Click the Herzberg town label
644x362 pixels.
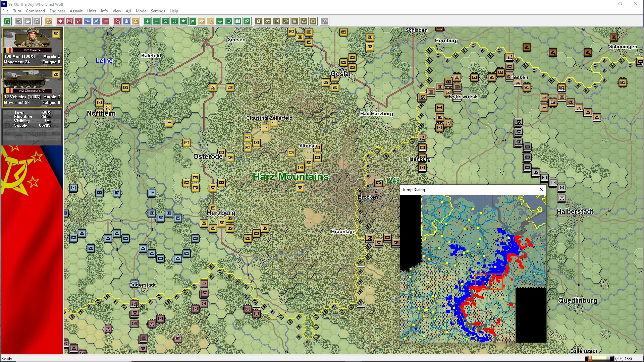221,213
